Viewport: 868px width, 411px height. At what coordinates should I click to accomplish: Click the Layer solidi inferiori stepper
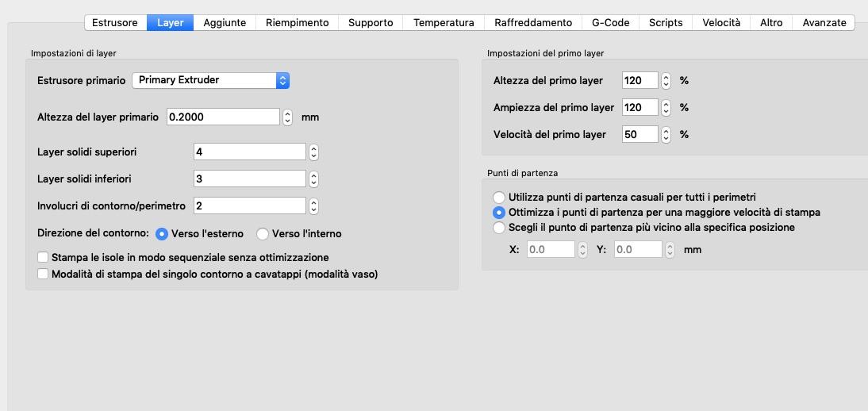coord(314,179)
